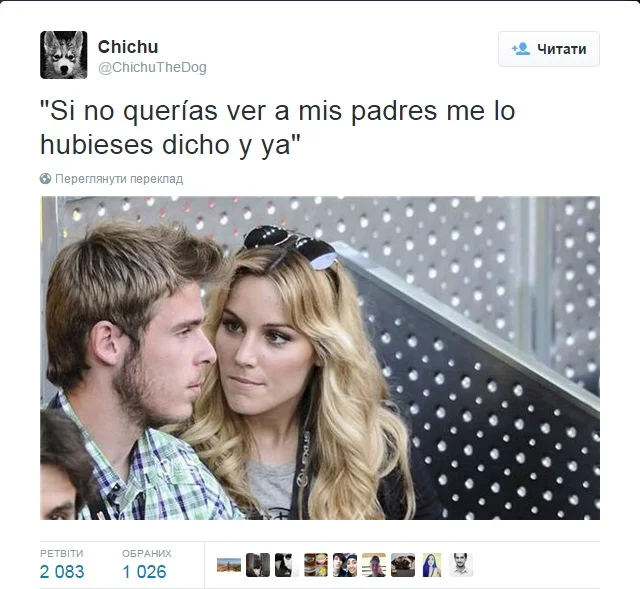Open the third black-and-white retweeter avatar

coord(287,565)
